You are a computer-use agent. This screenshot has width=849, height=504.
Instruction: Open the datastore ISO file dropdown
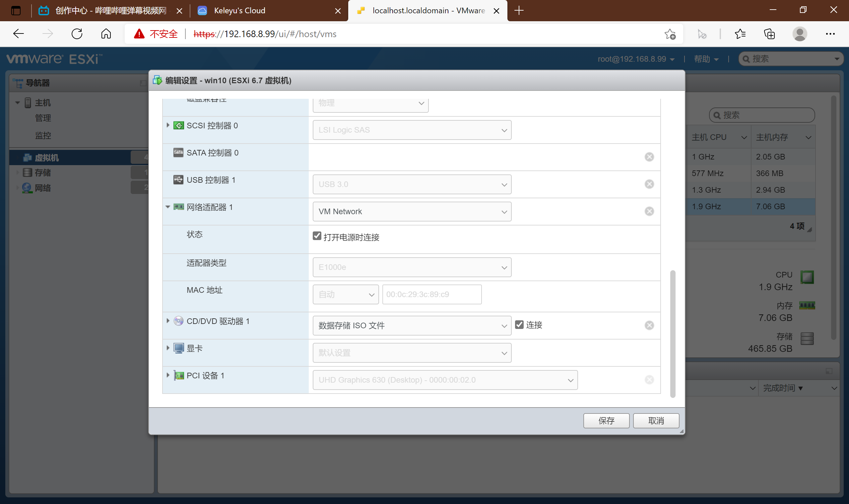(x=412, y=326)
